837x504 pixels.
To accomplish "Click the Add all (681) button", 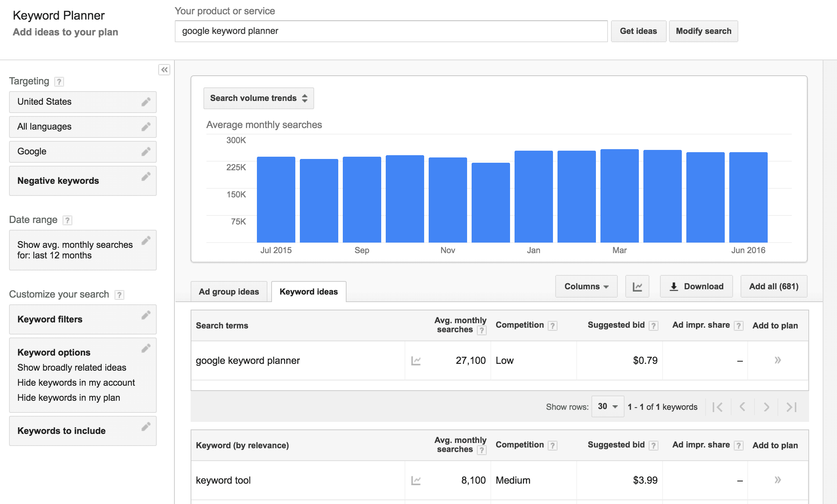I will click(774, 287).
